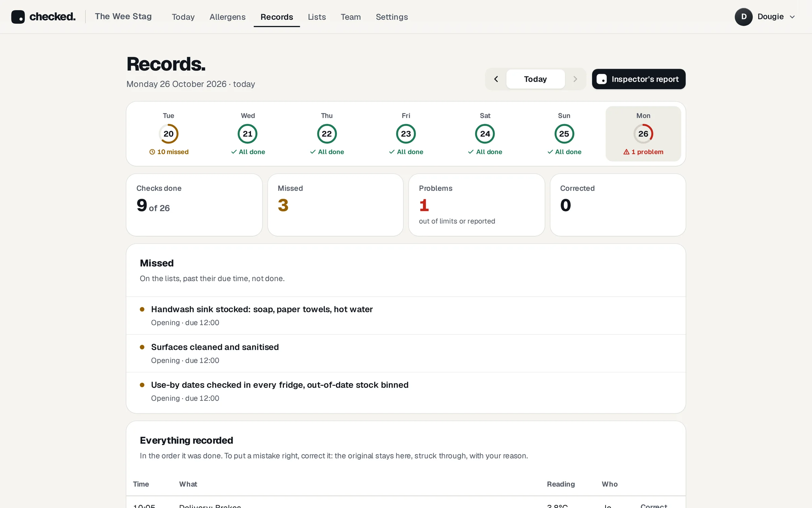Click the Who column header
This screenshot has width=812, height=508.
(x=609, y=484)
